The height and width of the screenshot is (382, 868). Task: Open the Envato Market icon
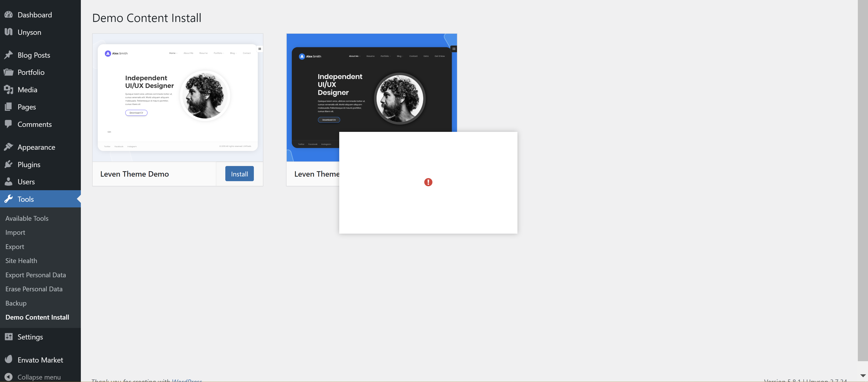[9, 359]
